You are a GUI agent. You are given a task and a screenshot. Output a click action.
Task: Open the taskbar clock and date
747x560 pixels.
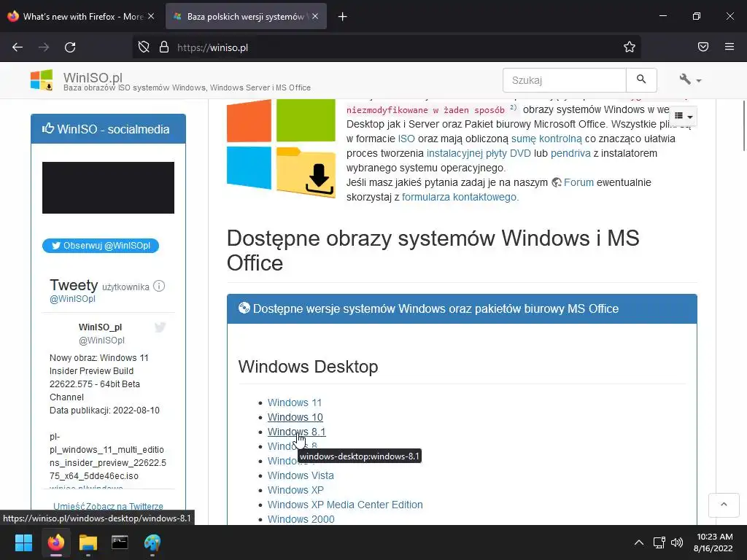pyautogui.click(x=713, y=542)
